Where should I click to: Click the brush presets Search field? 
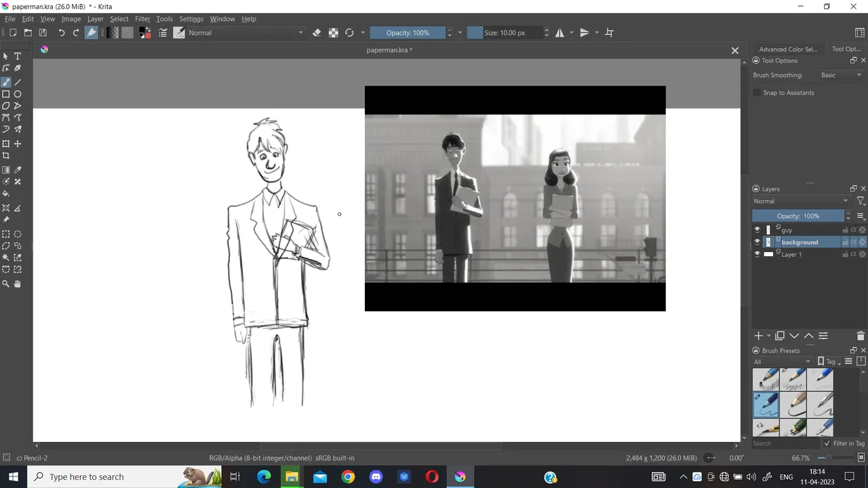point(785,443)
